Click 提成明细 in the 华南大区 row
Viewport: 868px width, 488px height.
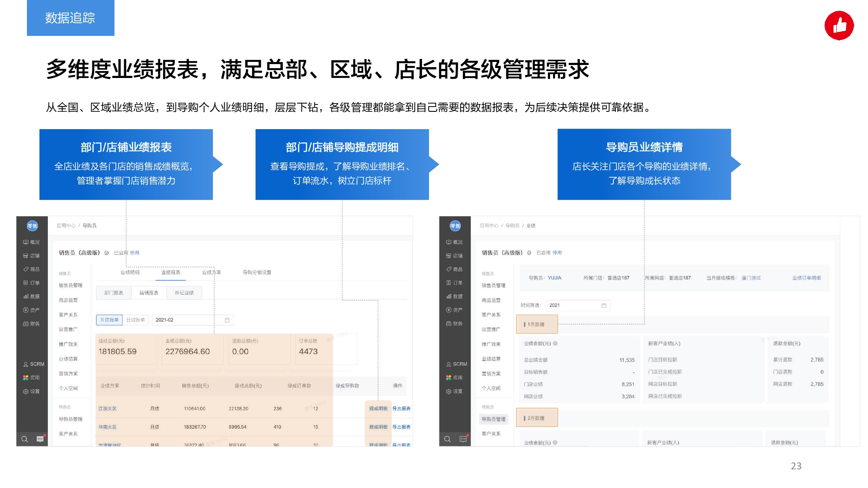pyautogui.click(x=378, y=427)
